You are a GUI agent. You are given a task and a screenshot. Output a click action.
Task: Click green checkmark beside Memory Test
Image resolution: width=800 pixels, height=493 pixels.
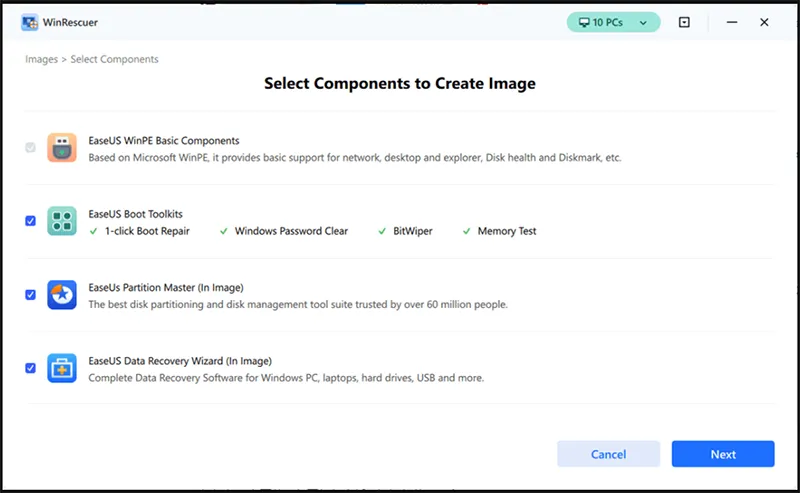coord(466,231)
